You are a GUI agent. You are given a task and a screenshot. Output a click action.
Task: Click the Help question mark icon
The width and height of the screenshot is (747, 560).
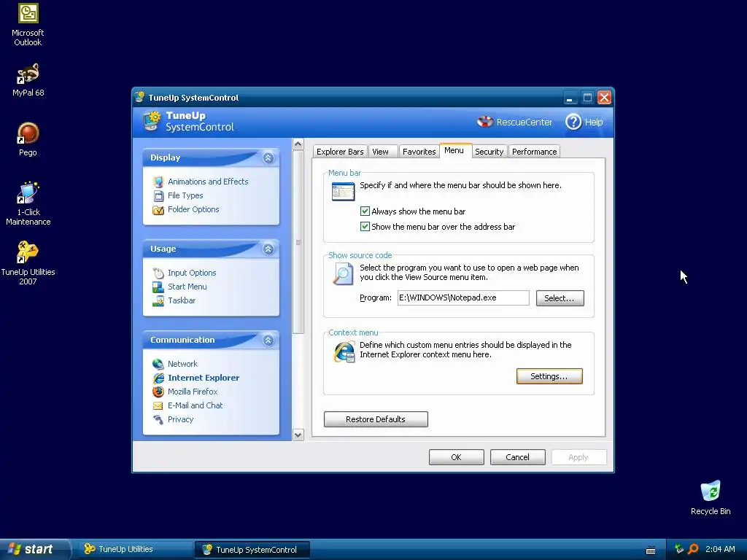(x=573, y=122)
